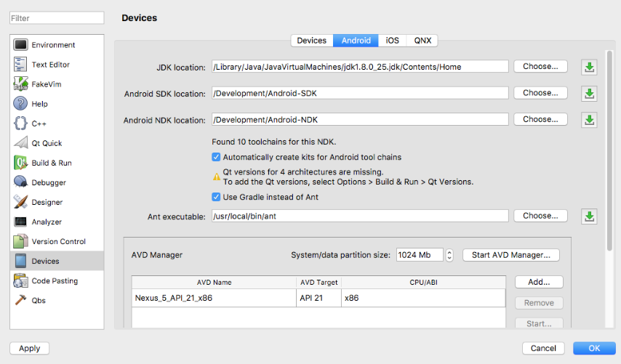This screenshot has height=364, width=621.
Task: Uncheck Use Gradle instead of Ant
Action: (x=216, y=197)
